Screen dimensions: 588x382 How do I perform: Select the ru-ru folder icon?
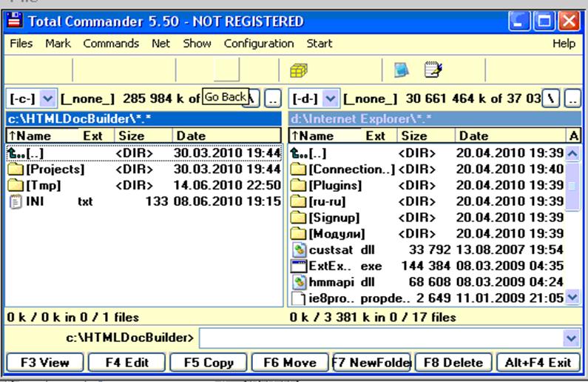click(299, 201)
